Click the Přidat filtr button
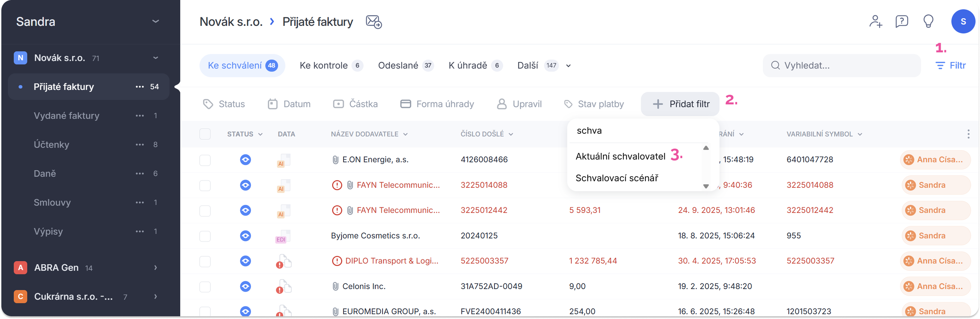980x319 pixels. [680, 104]
